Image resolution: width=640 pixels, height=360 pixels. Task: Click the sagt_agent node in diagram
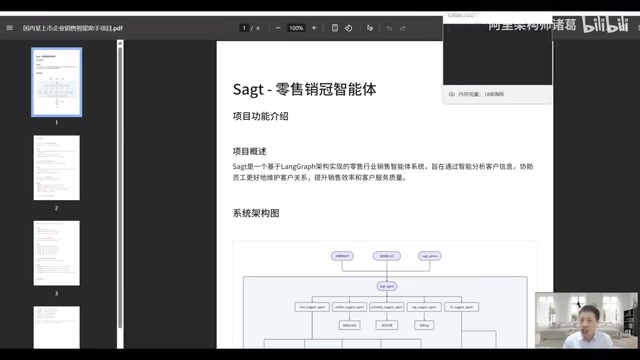387,286
